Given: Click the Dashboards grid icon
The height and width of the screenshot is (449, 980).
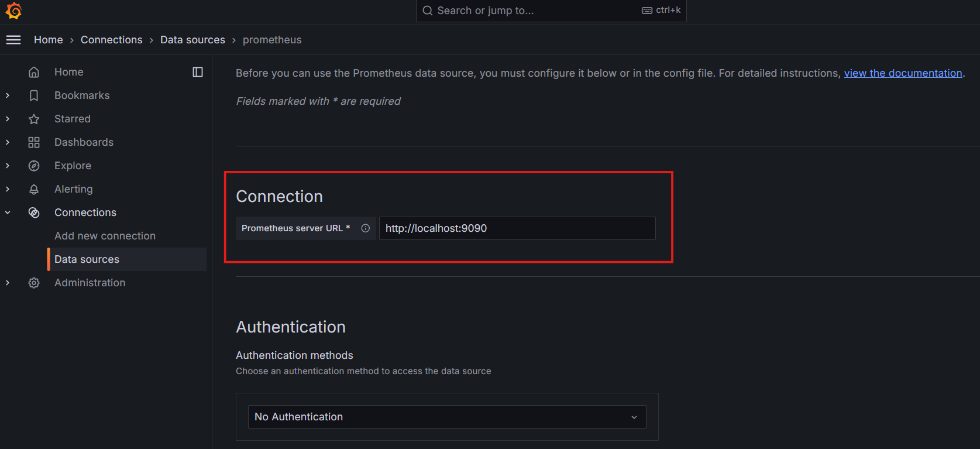Looking at the screenshot, I should (x=34, y=142).
